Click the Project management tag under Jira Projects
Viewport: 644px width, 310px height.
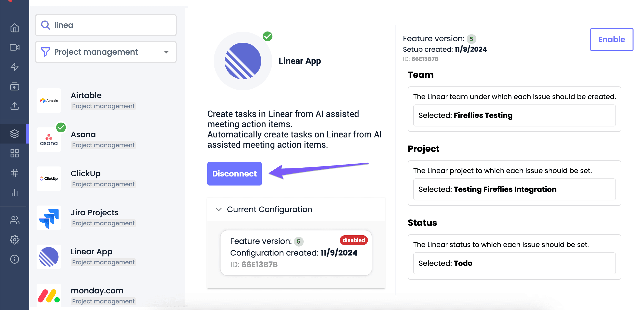pos(103,223)
